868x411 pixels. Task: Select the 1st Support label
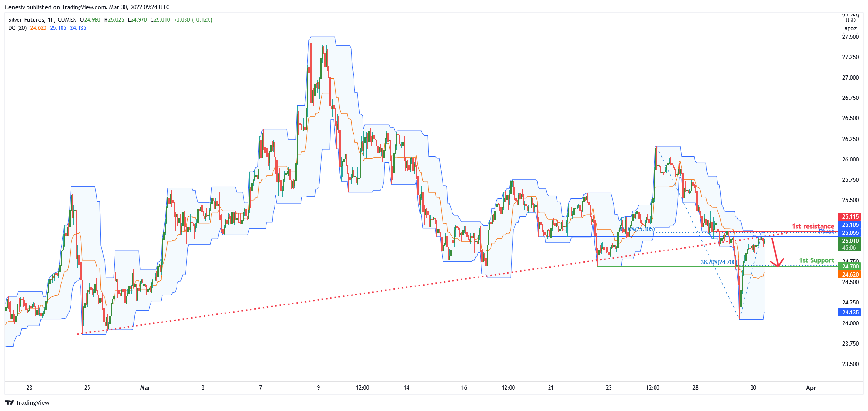816,260
